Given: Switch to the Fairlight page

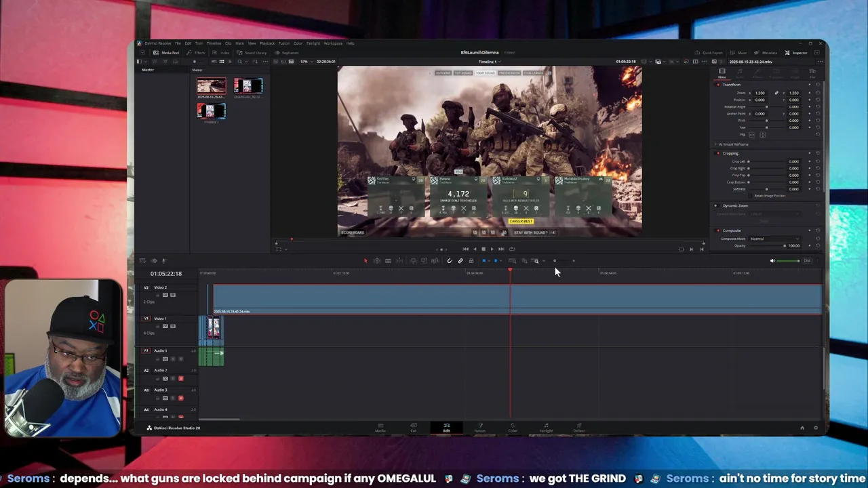Looking at the screenshot, I should click(546, 428).
